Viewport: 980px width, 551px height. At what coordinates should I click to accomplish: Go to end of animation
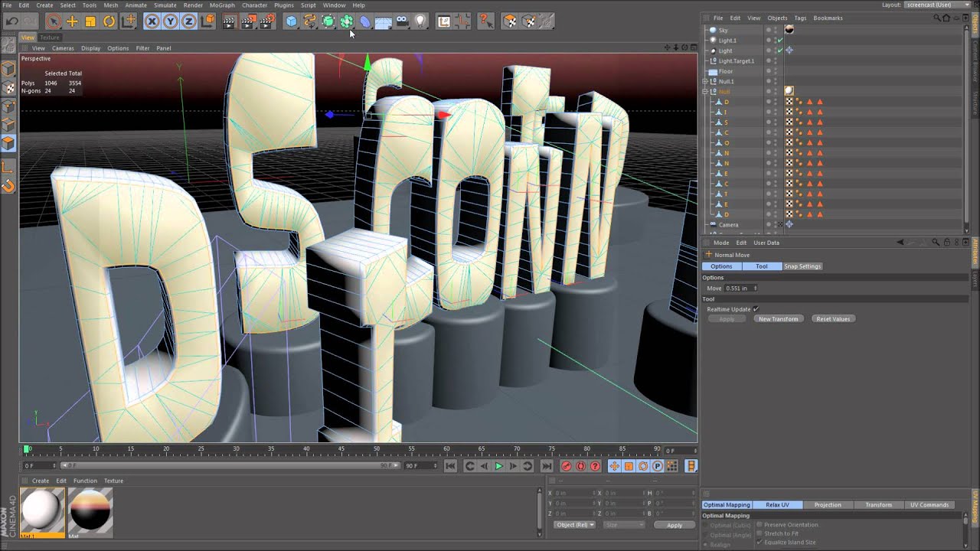546,466
